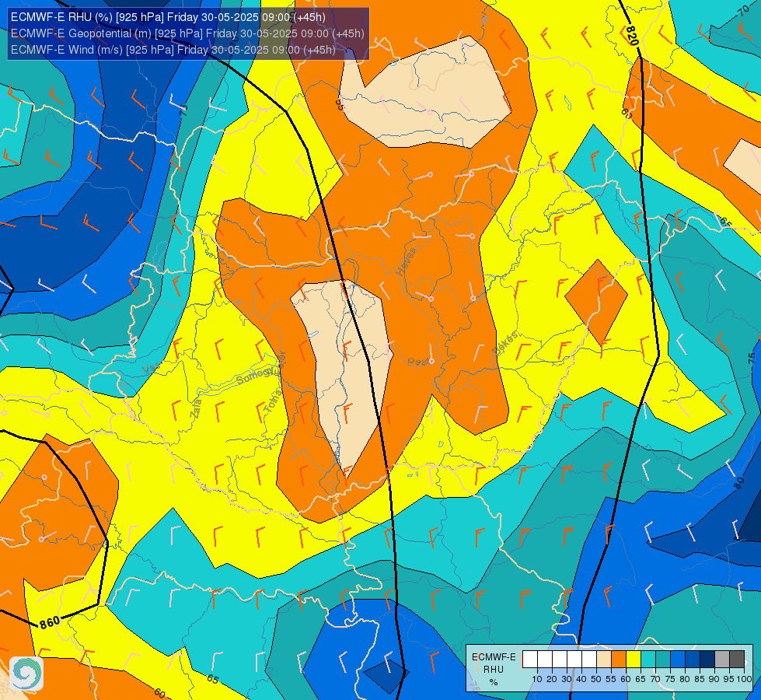Click the '100' tick label in legend

point(745,679)
